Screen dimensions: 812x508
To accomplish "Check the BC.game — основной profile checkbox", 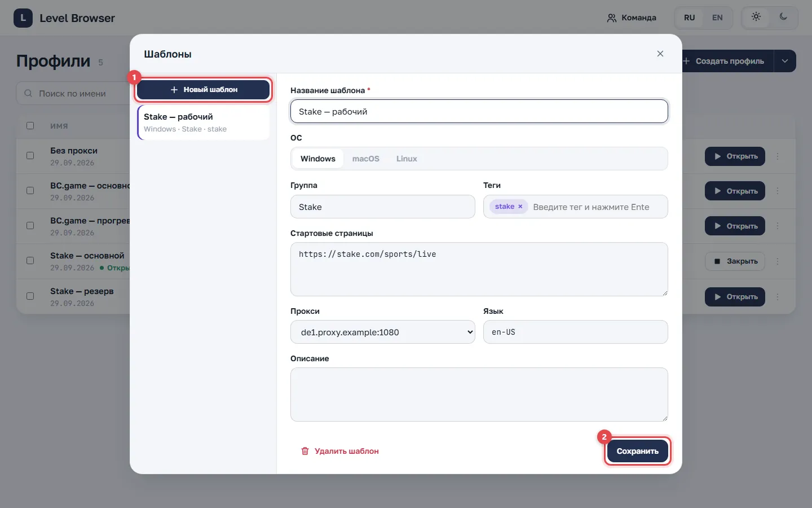I will coord(30,191).
